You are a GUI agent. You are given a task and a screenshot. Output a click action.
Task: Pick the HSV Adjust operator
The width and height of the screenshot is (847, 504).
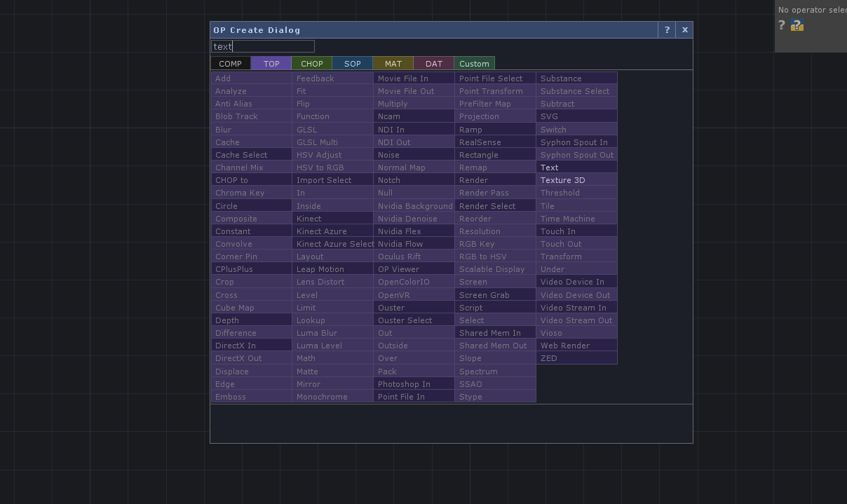point(333,155)
